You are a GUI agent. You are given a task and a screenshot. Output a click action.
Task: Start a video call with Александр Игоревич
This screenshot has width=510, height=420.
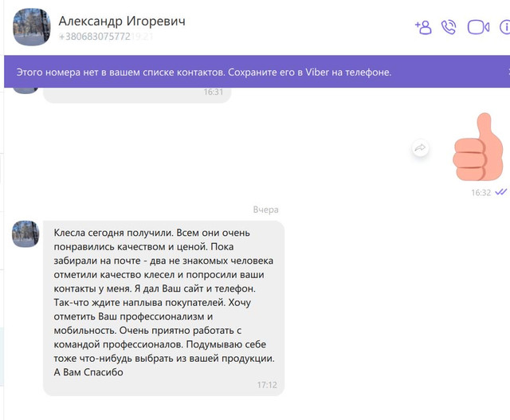[x=477, y=27]
